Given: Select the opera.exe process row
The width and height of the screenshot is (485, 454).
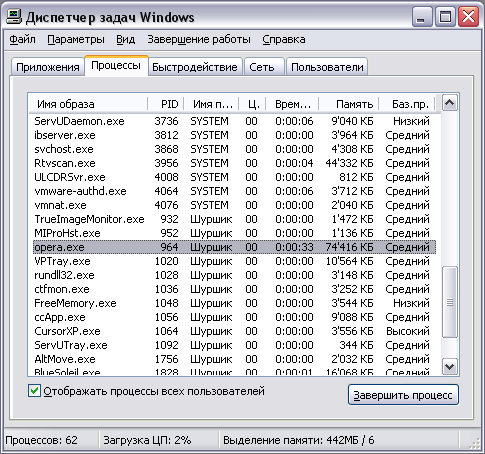Looking at the screenshot, I should pyautogui.click(x=234, y=247).
